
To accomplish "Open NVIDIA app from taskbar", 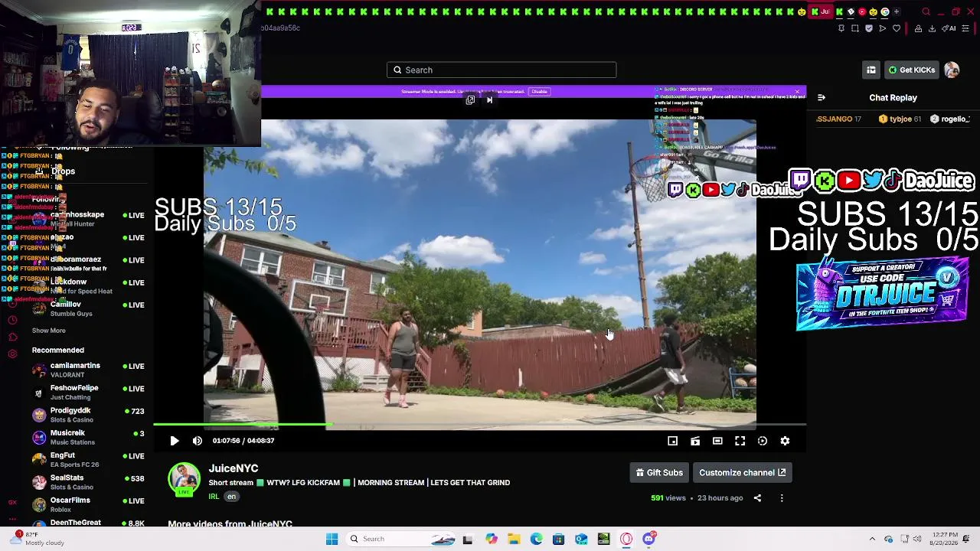I will click(604, 539).
